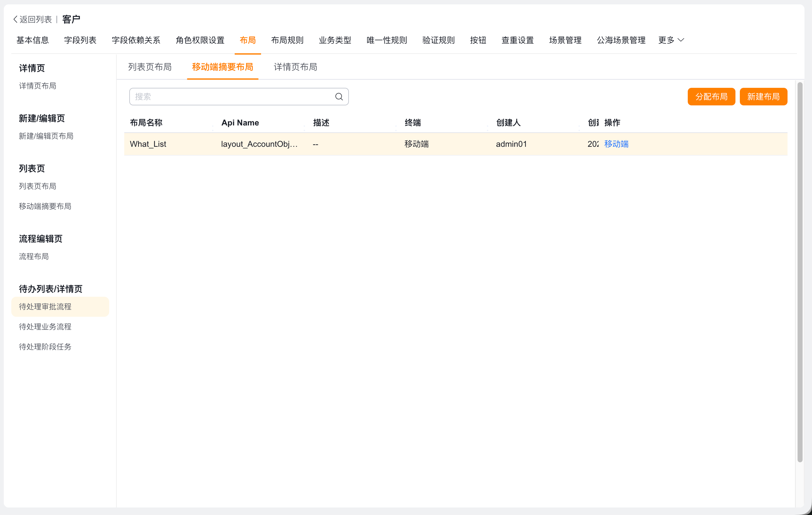Viewport: 812px width, 515px height.
Task: Select 待处理审批流程 in sidebar
Action: tap(60, 307)
